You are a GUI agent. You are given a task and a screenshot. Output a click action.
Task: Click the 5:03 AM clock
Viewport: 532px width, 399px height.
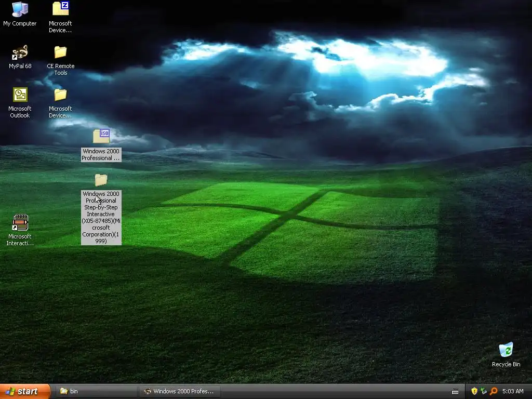click(x=513, y=391)
